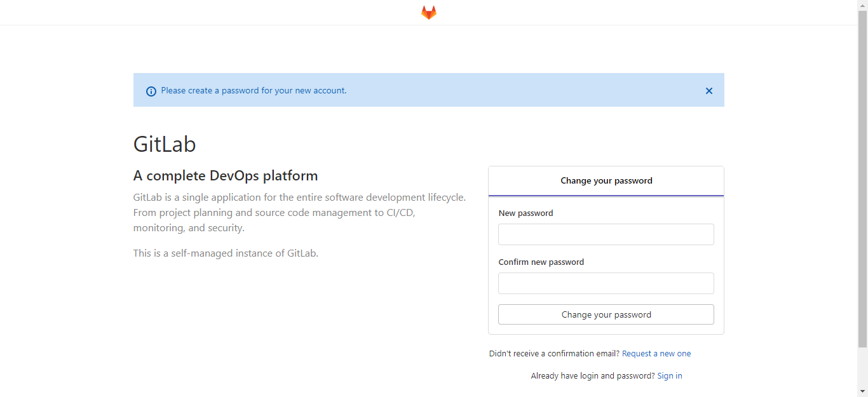This screenshot has height=397, width=868.
Task: Dismiss the password creation notice
Action: click(709, 91)
